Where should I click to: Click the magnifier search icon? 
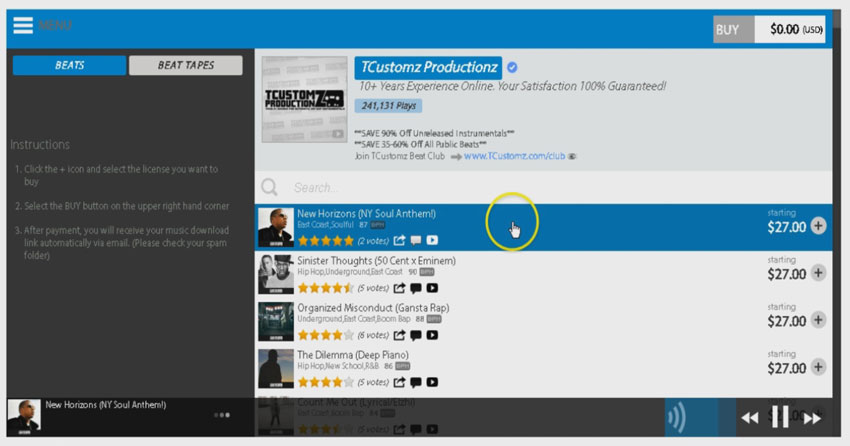click(x=269, y=187)
